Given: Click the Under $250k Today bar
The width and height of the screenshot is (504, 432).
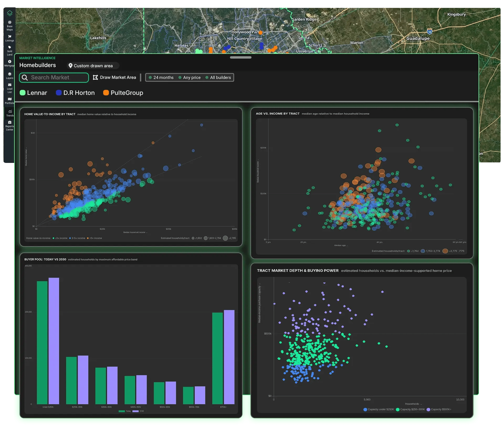Looking at the screenshot, I should pyautogui.click(x=42, y=343).
